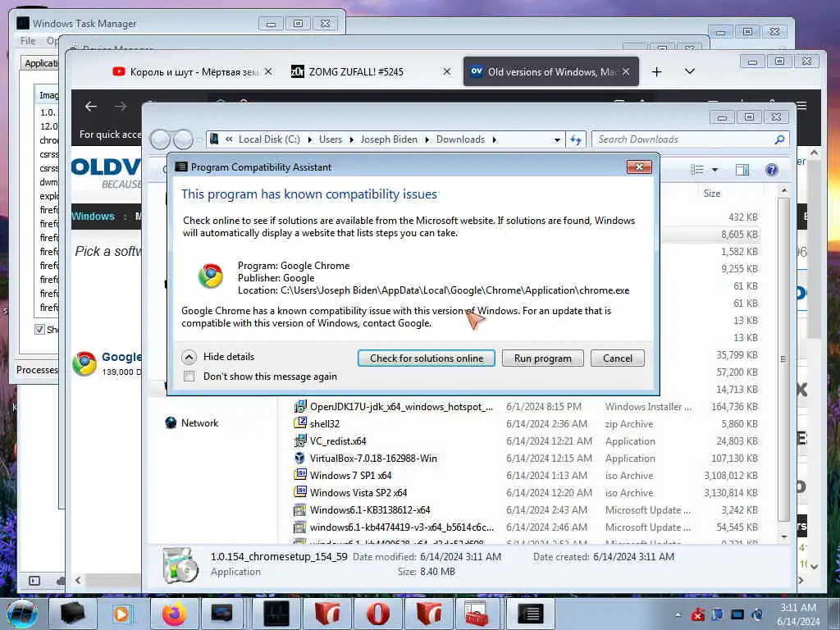Open Firefox from the taskbar
Image resolution: width=840 pixels, height=630 pixels.
point(175,614)
